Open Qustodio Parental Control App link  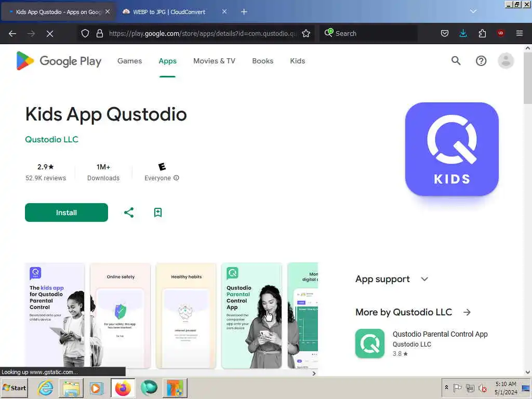440,334
